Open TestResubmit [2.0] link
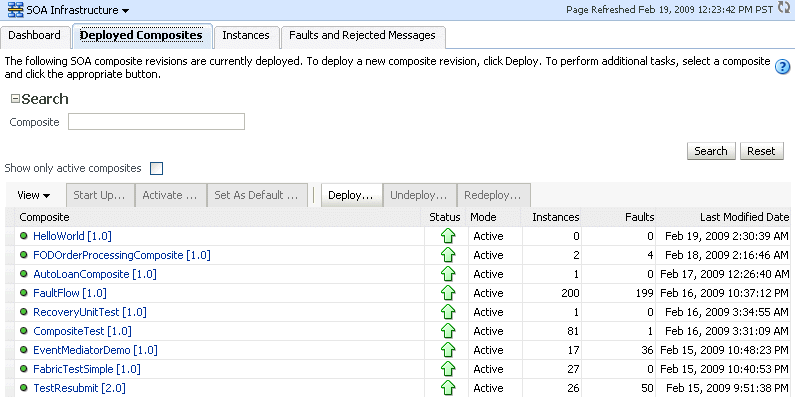Viewport: 795px width, 397px height. tap(79, 388)
